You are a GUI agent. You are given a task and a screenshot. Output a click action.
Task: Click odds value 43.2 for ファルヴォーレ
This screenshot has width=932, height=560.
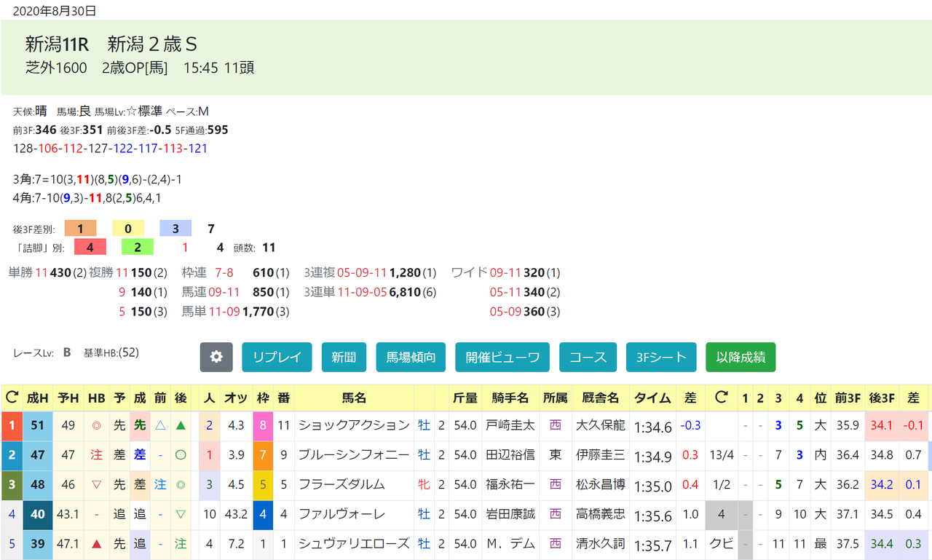point(235,515)
